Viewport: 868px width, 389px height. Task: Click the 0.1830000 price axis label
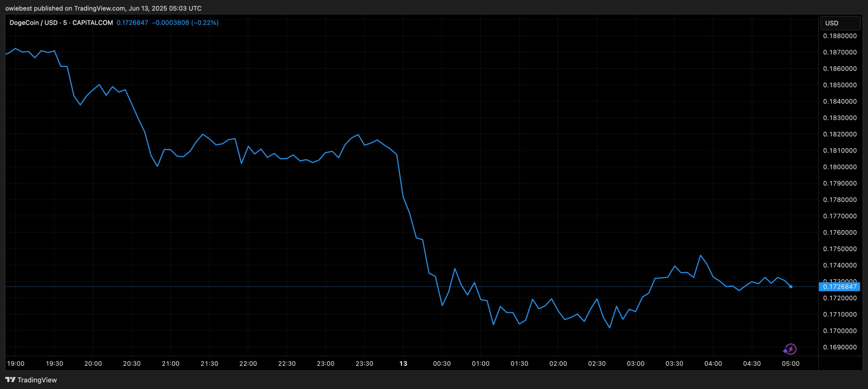(840, 118)
